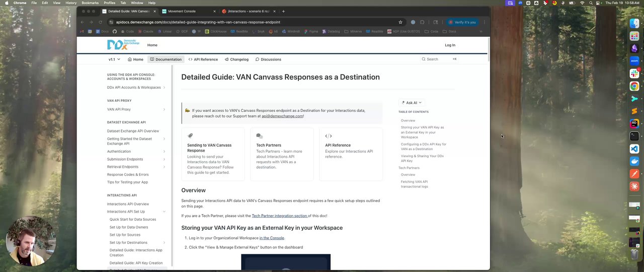This screenshot has height=272, width=644.
Task: Open the v1.1 version dropdown
Action: (x=114, y=59)
